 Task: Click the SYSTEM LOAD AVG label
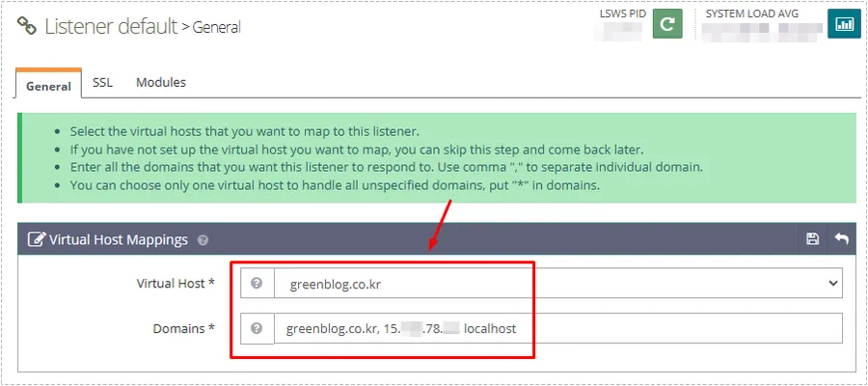click(x=751, y=14)
